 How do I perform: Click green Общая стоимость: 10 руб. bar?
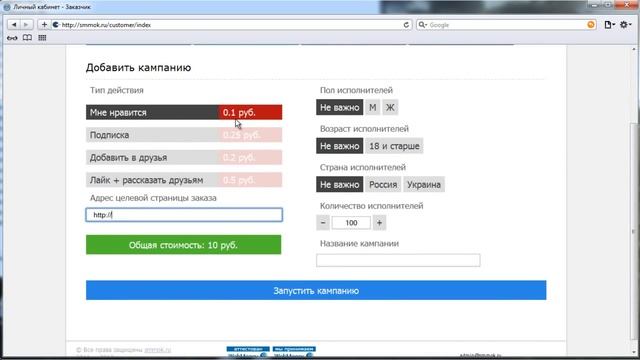click(184, 245)
